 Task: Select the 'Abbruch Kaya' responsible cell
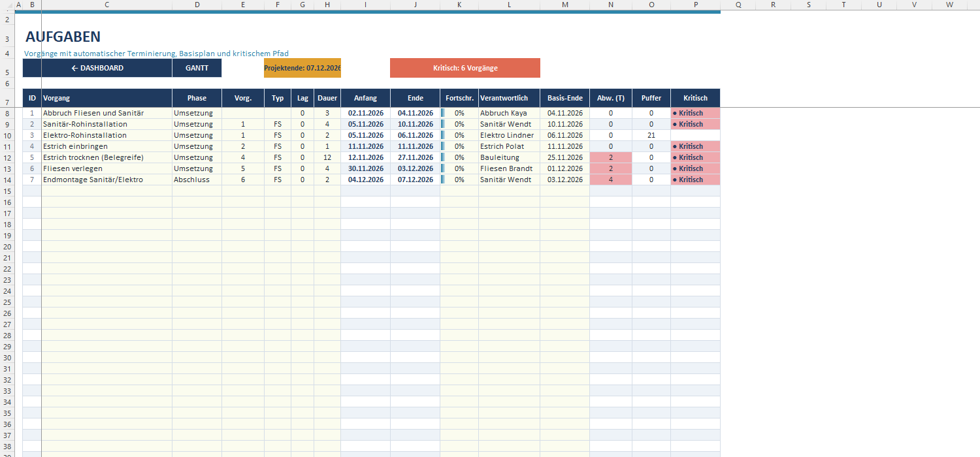(x=509, y=113)
